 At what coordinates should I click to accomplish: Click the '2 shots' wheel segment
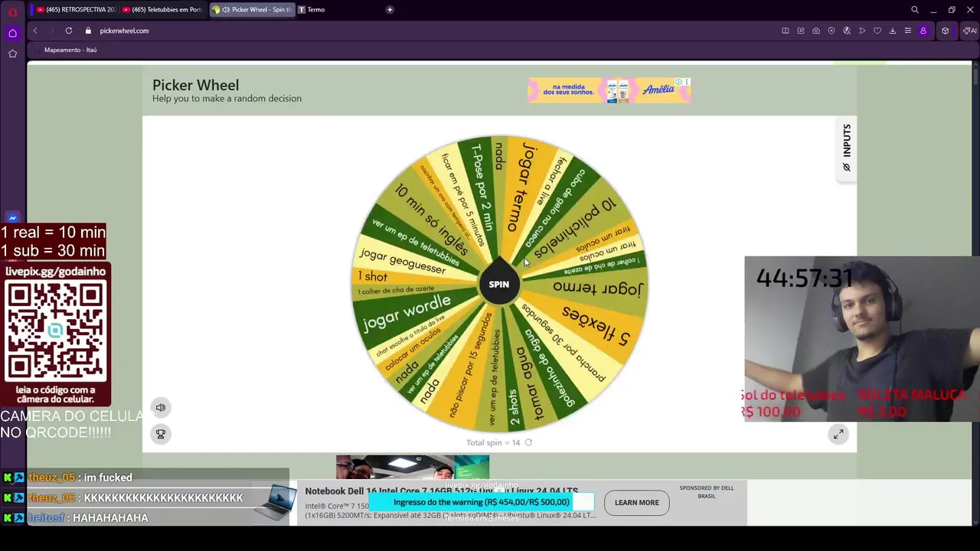point(514,407)
